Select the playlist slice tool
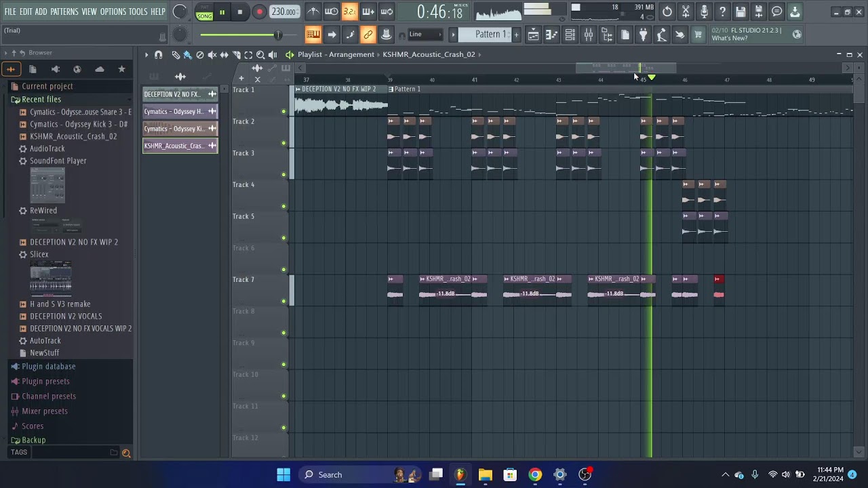The height and width of the screenshot is (488, 868). tap(236, 55)
